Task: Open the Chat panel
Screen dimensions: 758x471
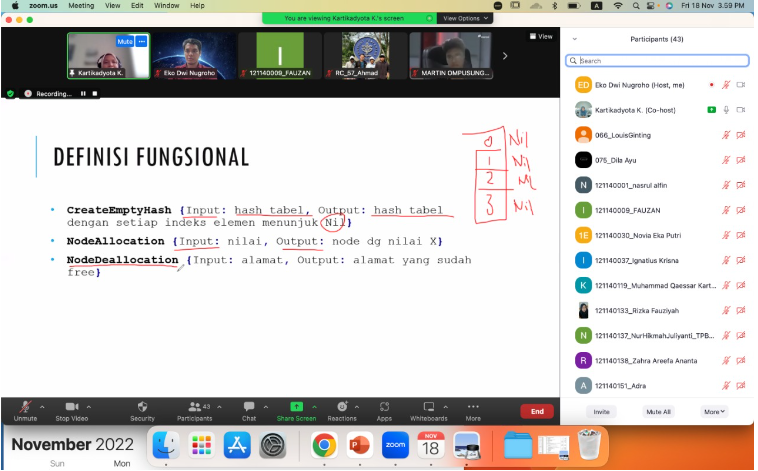Action: tap(249, 408)
